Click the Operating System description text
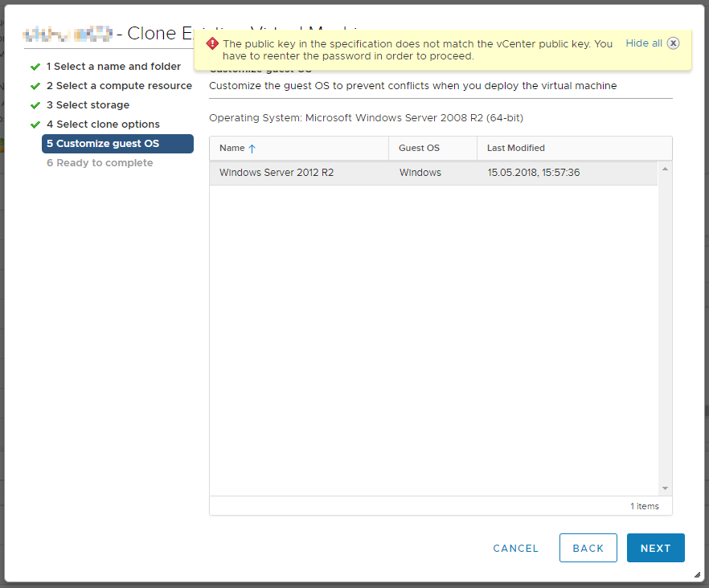The height and width of the screenshot is (588, 709). click(x=367, y=118)
